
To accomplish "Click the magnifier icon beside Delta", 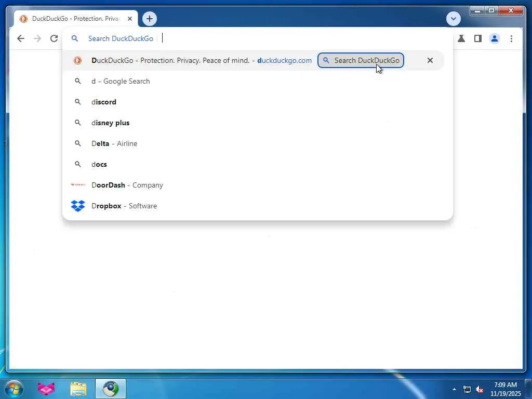I will [x=78, y=143].
